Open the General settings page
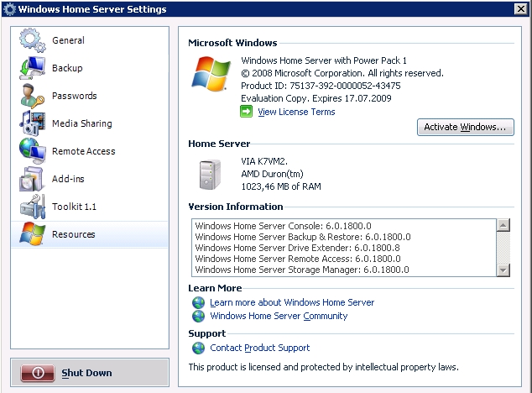 tap(90, 40)
